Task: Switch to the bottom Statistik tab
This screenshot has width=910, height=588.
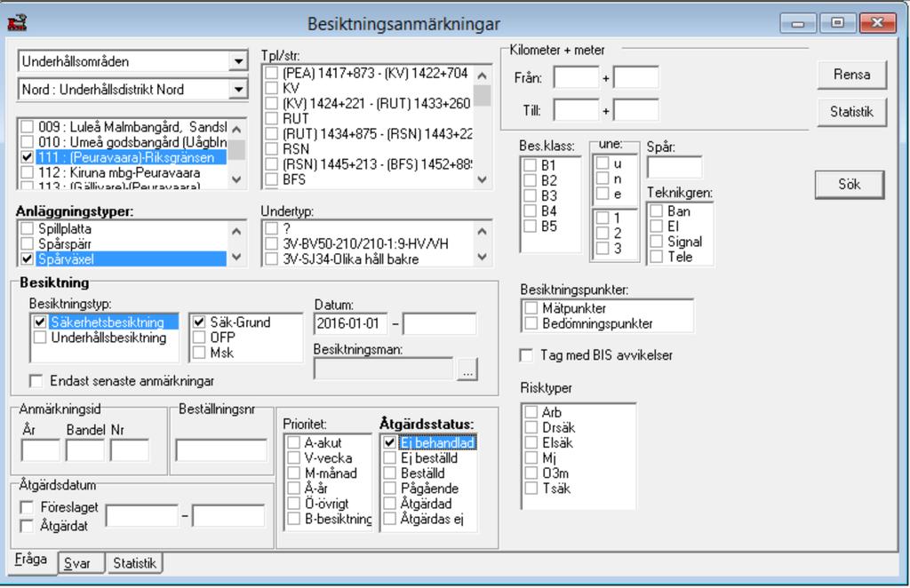Action: pyautogui.click(x=135, y=563)
